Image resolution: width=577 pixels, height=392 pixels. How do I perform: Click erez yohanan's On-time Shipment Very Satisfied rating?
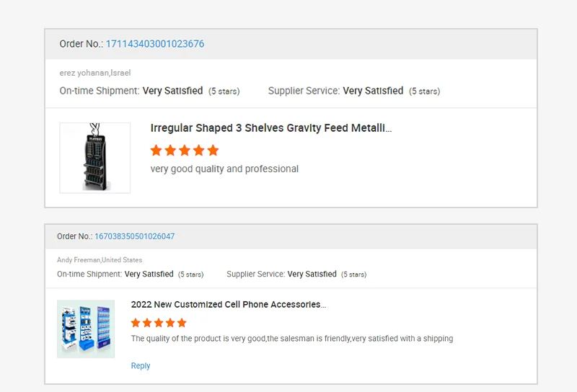coord(172,91)
